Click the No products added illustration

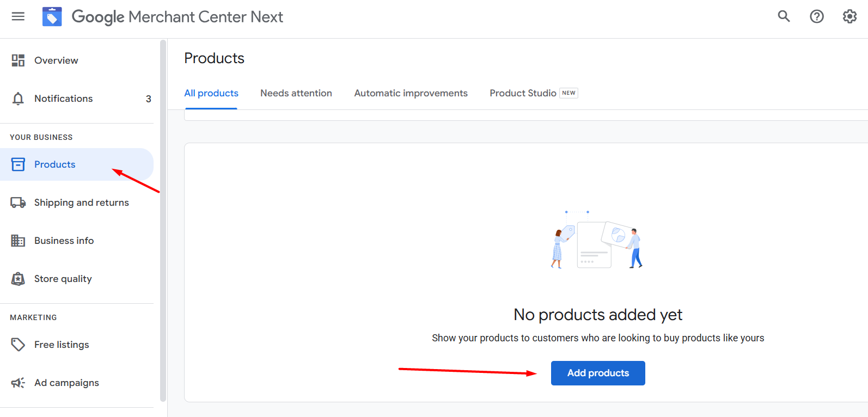point(597,240)
